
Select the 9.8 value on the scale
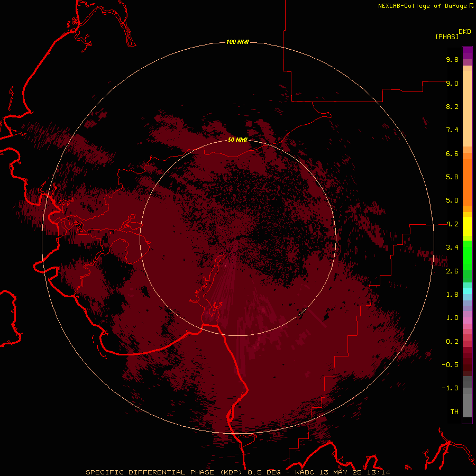point(452,59)
